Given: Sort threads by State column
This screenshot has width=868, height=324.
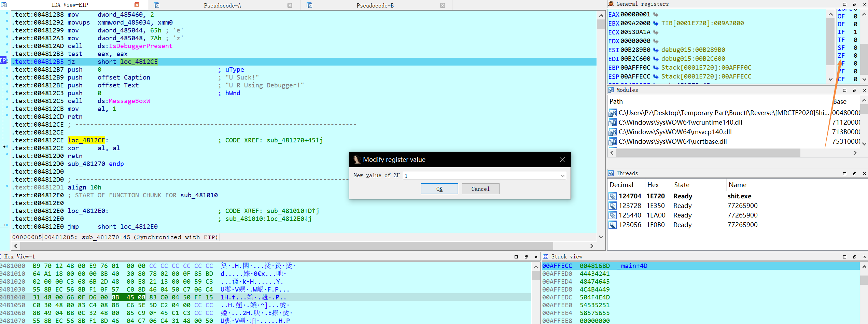Looking at the screenshot, I should (699, 185).
